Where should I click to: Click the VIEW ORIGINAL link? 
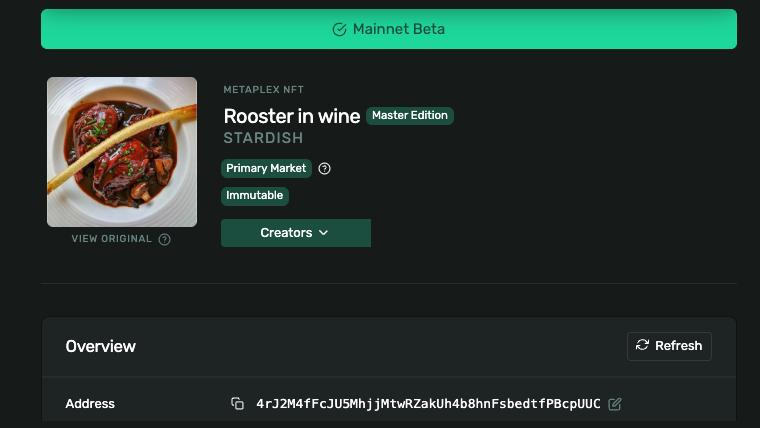point(112,239)
